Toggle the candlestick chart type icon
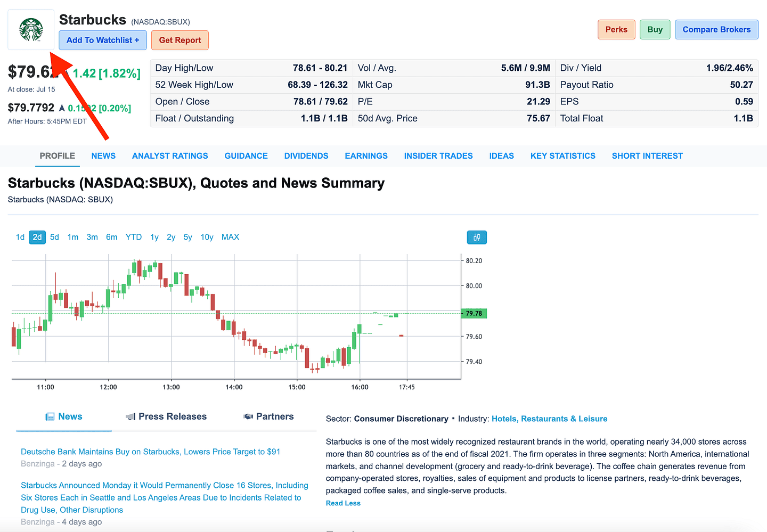 477,238
